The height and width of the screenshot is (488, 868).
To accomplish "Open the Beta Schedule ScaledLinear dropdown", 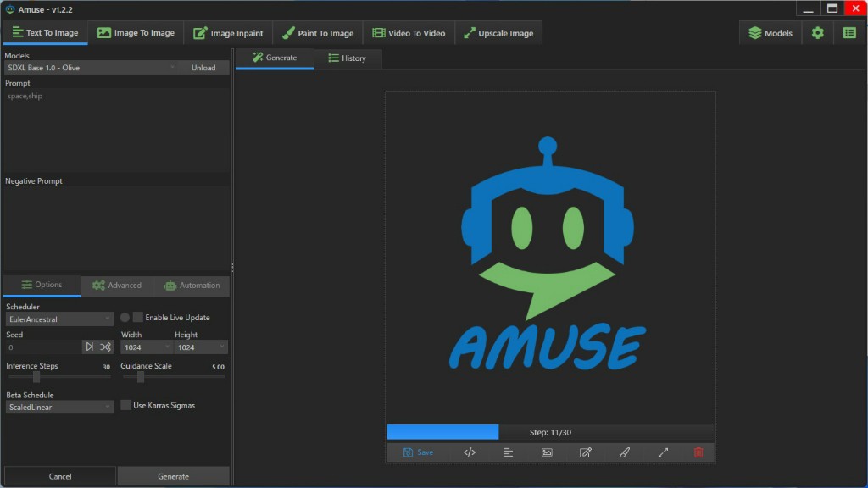I will [x=58, y=407].
